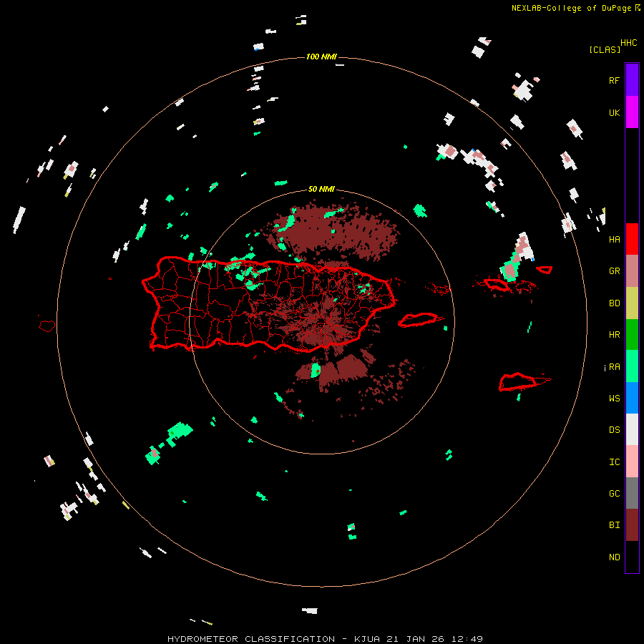Click the HA legend label

(614, 240)
